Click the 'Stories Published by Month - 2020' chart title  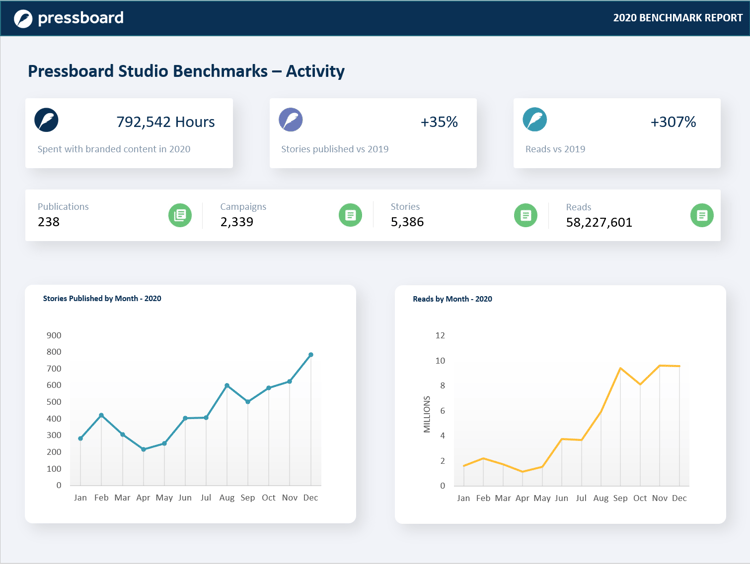[102, 299]
